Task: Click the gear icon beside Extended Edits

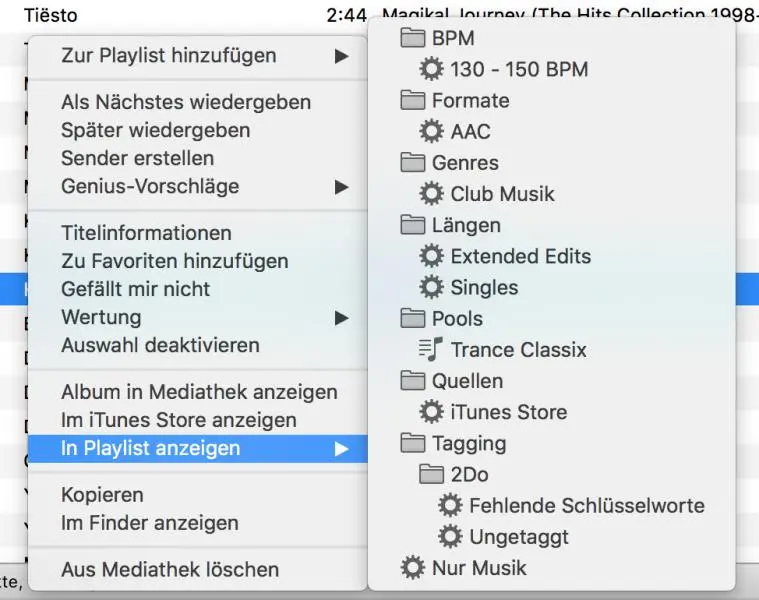Action: point(431,256)
